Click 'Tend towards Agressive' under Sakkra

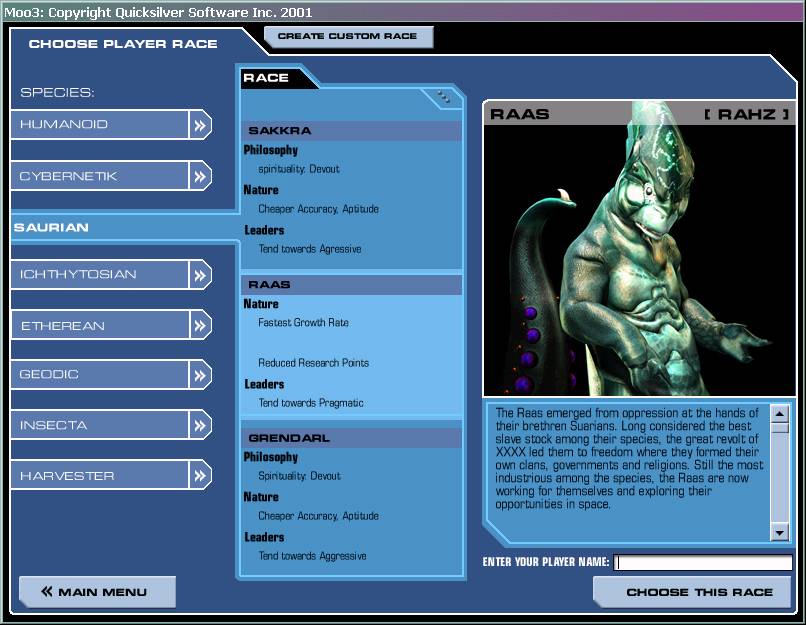[310, 249]
